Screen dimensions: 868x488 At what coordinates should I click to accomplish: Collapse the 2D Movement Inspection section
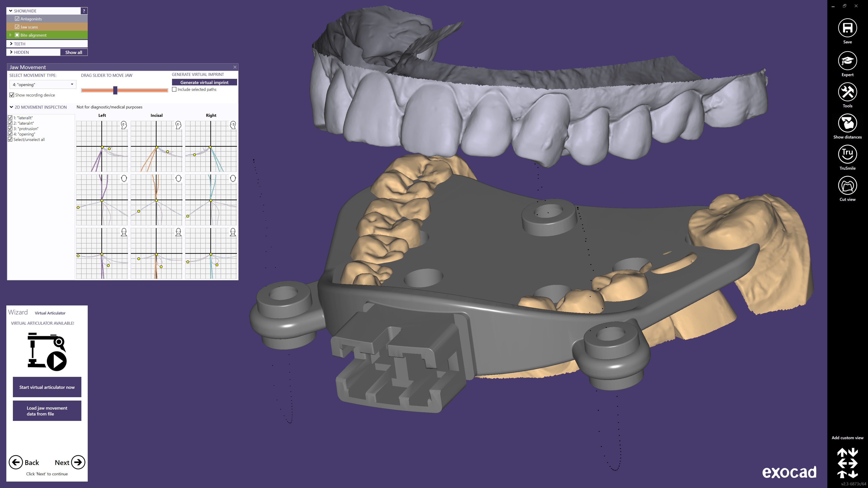click(12, 107)
